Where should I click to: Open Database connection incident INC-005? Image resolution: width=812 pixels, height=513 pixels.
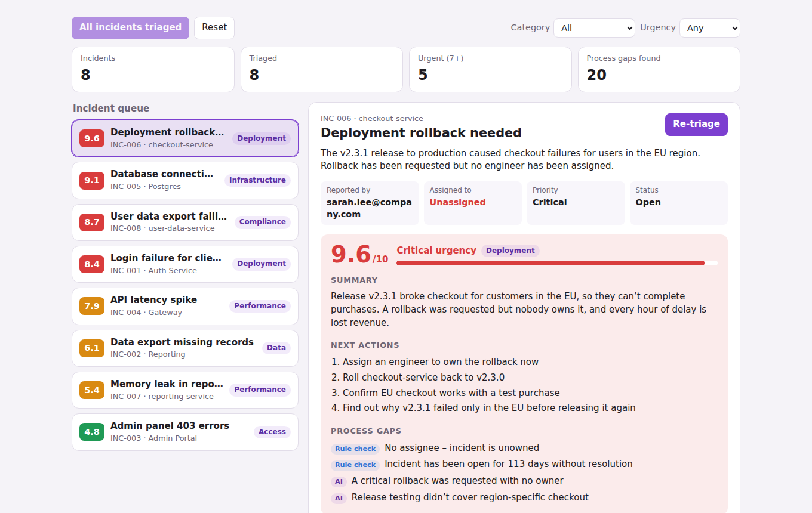pos(185,180)
